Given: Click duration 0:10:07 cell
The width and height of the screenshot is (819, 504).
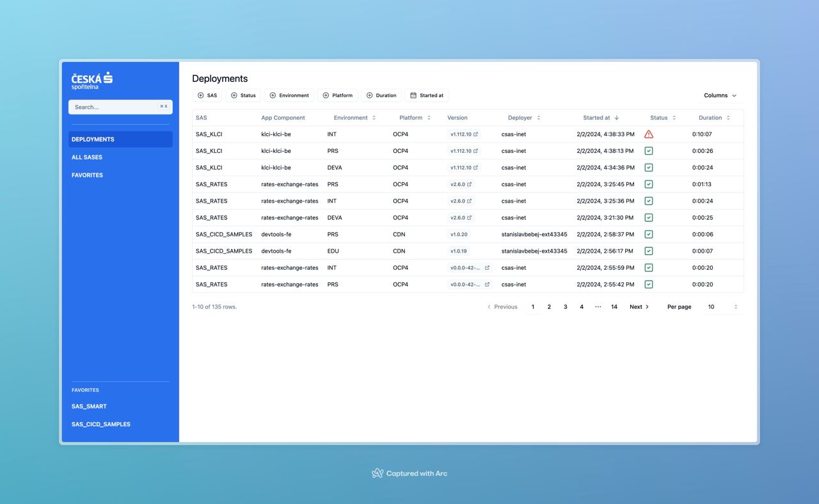Looking at the screenshot, I should [x=702, y=134].
